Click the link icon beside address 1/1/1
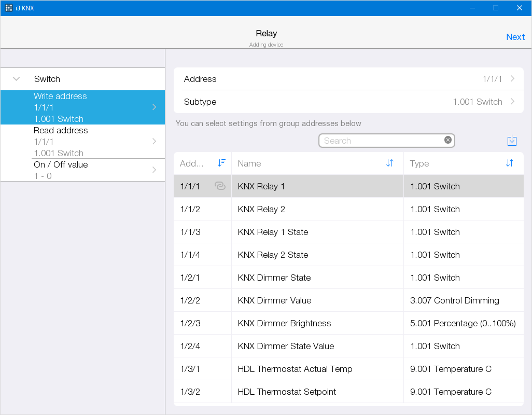 pos(220,186)
